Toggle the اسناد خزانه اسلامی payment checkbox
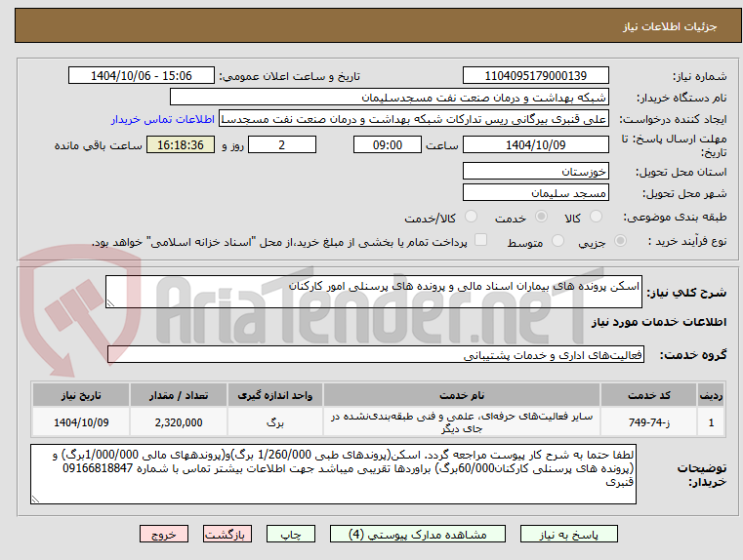Image resolution: width=743 pixels, height=560 pixels. point(480,240)
